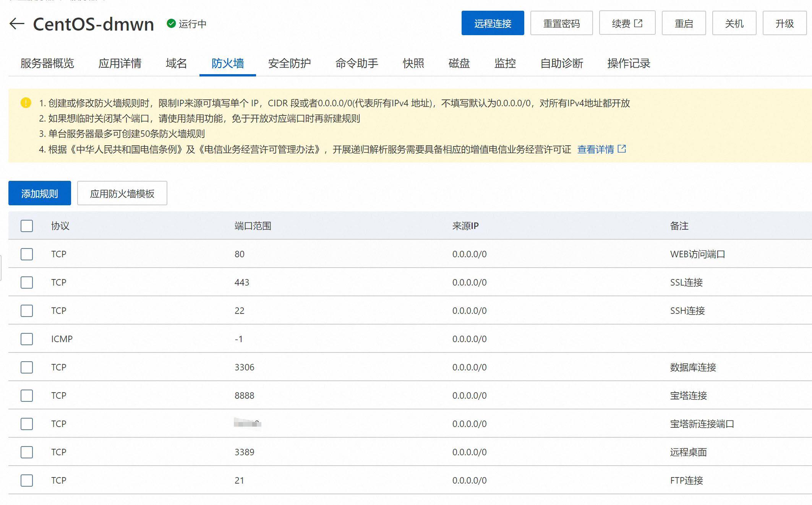
Task: Open the 自助诊断 tab
Action: pyautogui.click(x=562, y=63)
